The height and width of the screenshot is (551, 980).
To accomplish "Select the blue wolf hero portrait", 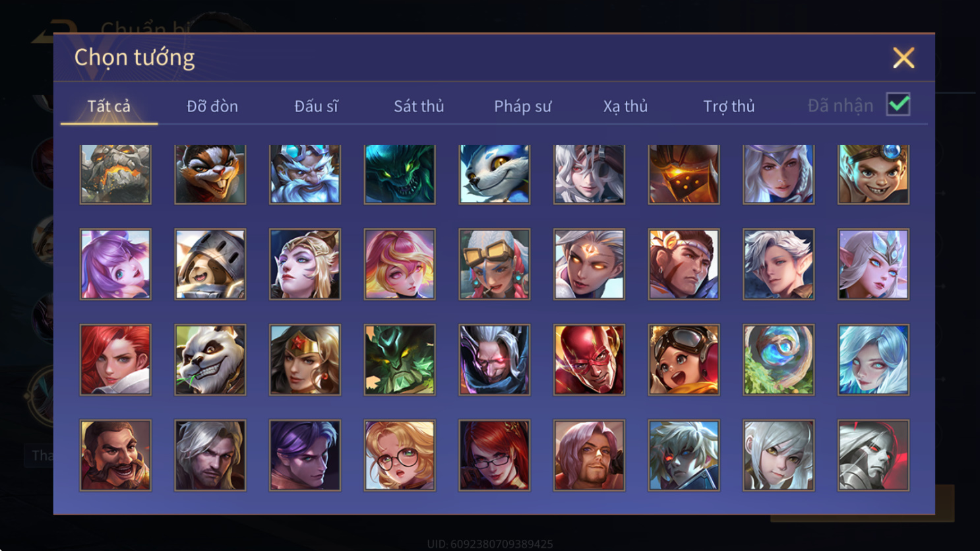I will pyautogui.click(x=494, y=174).
